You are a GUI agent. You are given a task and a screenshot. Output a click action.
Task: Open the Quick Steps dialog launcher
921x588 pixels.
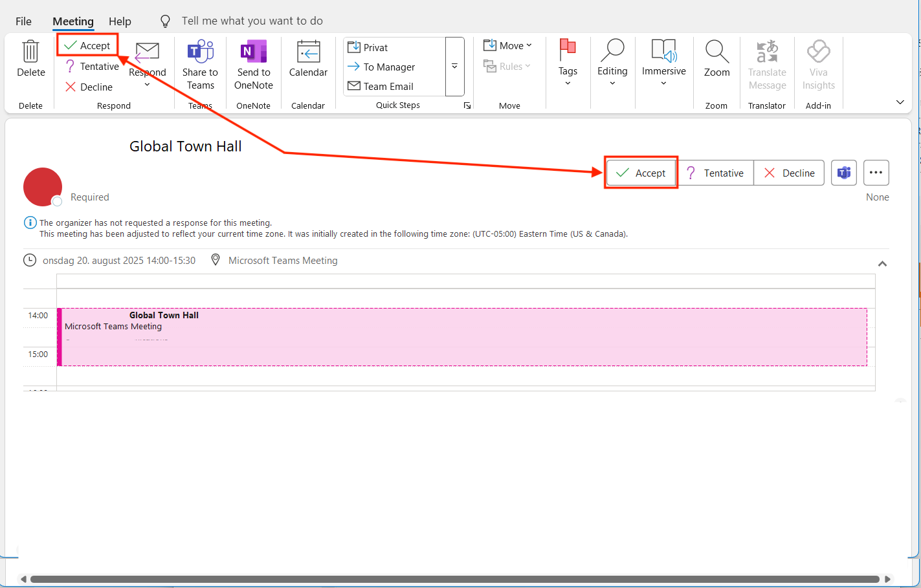tap(467, 105)
